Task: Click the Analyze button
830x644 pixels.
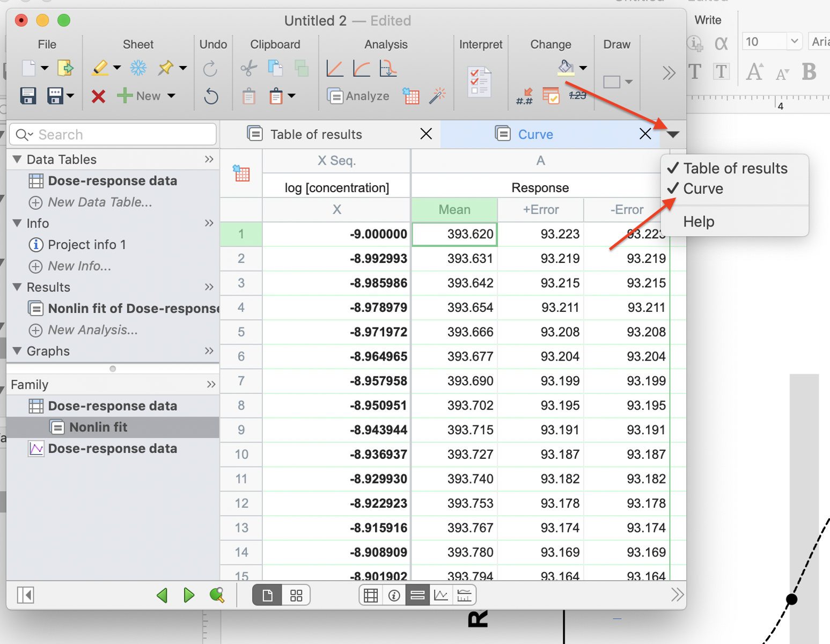Action: coord(358,96)
